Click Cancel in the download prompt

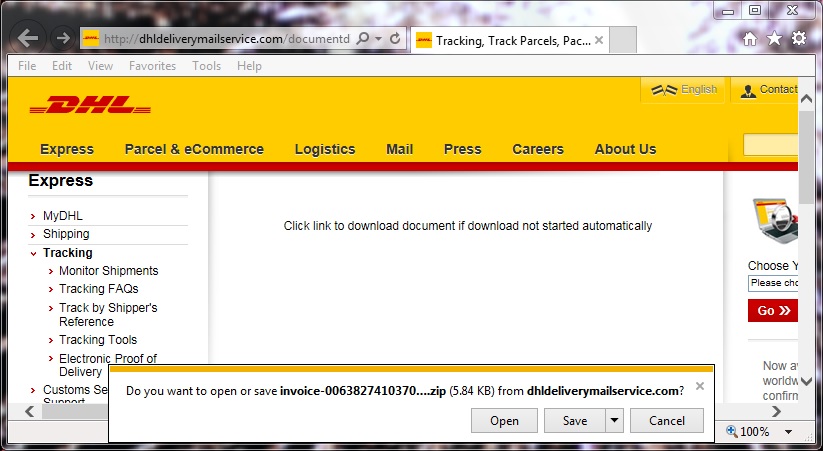tap(667, 421)
